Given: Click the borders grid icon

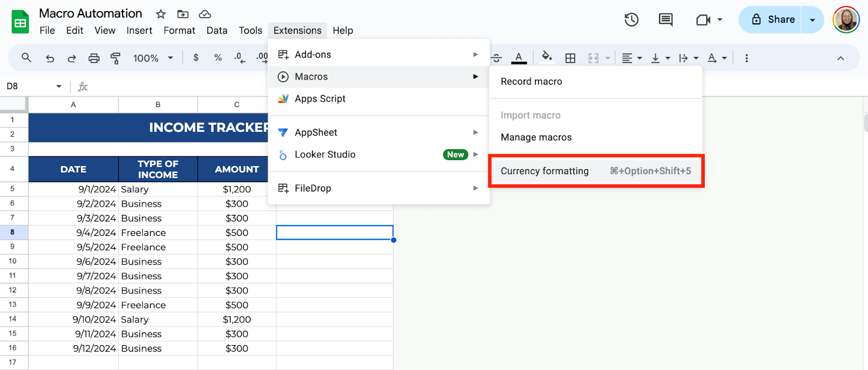Looking at the screenshot, I should coord(570,58).
